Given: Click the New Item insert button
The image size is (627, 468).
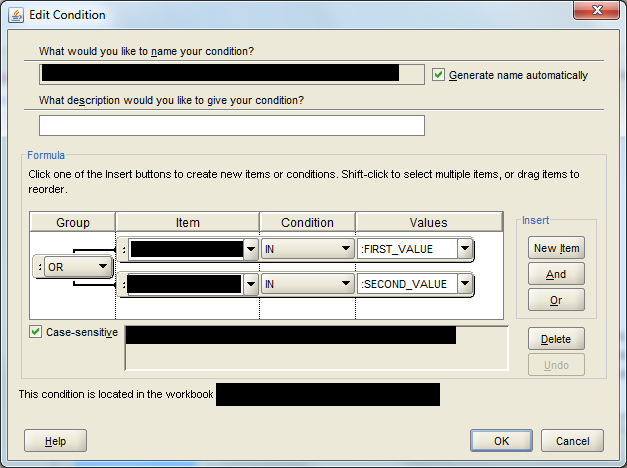Looking at the screenshot, I should coord(556,248).
